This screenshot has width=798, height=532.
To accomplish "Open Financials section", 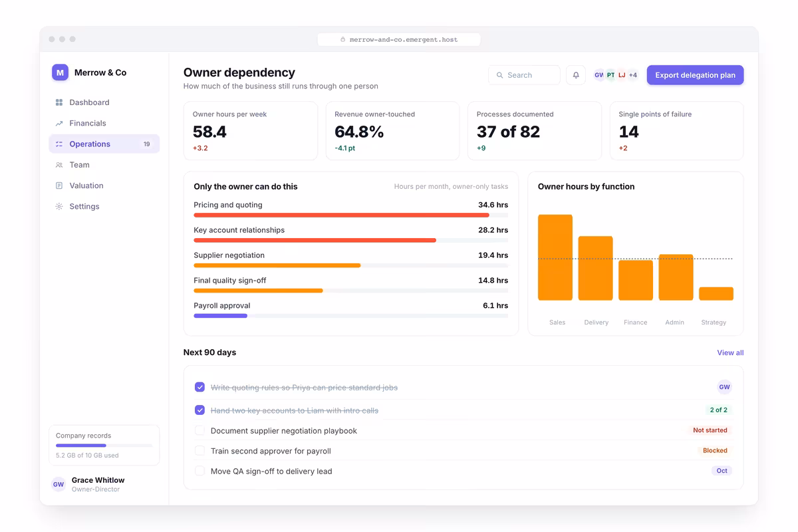I will point(104,123).
